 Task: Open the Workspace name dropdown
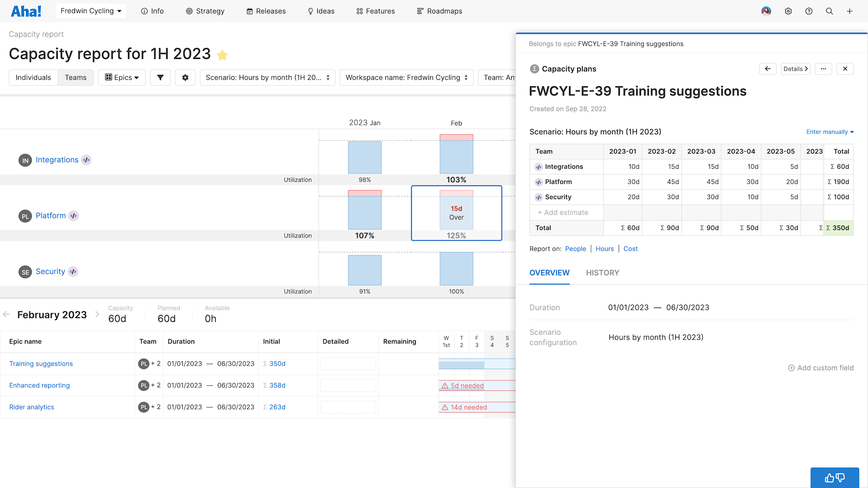click(x=406, y=77)
